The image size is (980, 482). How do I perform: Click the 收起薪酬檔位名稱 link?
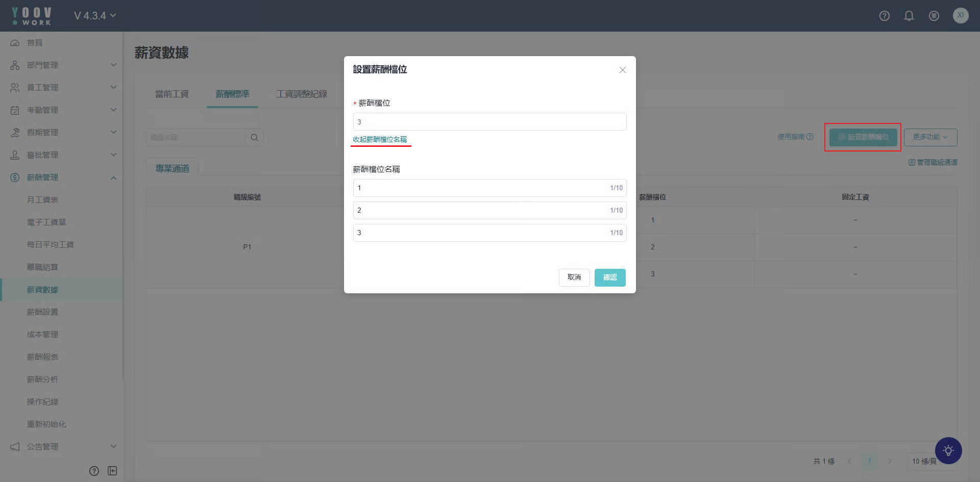coord(380,139)
